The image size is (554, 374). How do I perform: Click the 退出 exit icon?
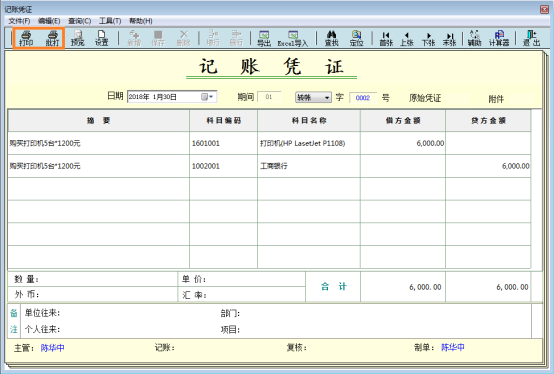531,38
